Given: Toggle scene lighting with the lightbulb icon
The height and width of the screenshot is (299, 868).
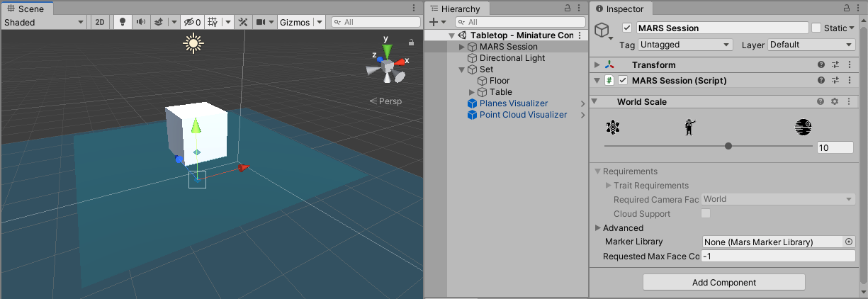Looking at the screenshot, I should point(122,22).
